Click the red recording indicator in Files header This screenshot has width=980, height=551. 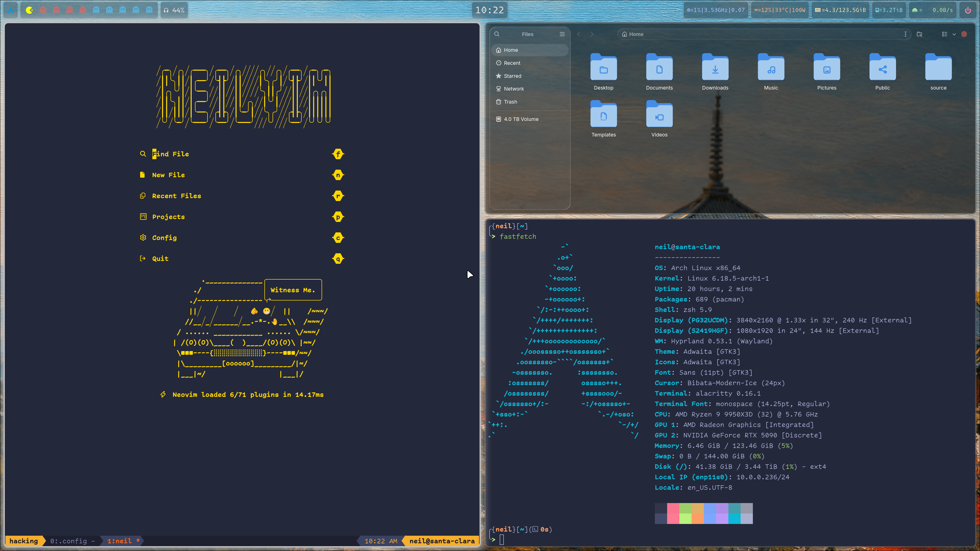964,34
